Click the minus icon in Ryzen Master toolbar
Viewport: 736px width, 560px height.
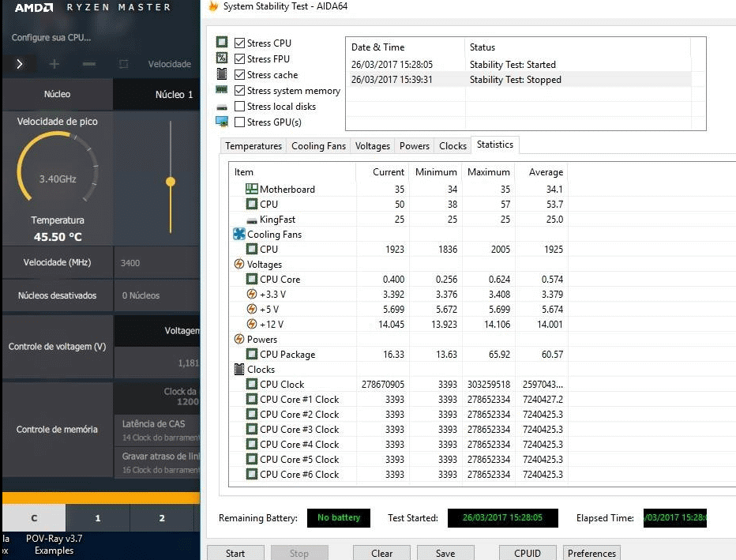point(89,64)
